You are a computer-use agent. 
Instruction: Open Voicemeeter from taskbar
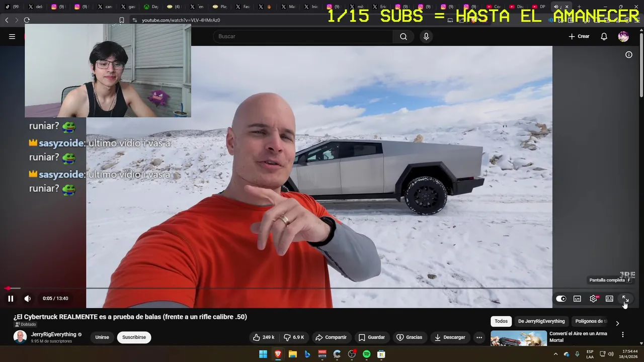coord(322,354)
